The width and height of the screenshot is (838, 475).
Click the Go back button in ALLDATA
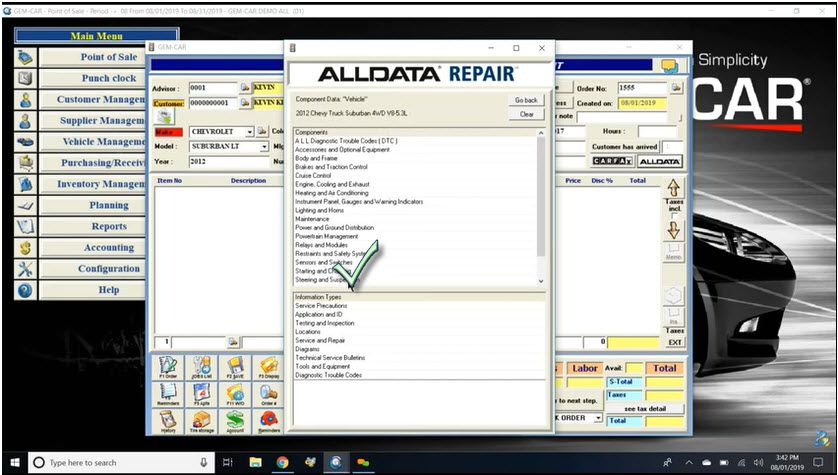526,100
